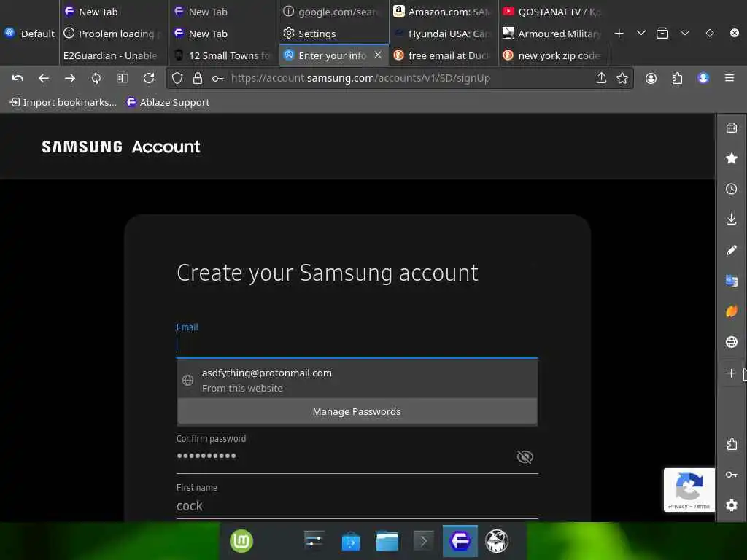Reload the current page
Image resolution: width=747 pixels, height=560 pixels.
pyautogui.click(x=149, y=78)
